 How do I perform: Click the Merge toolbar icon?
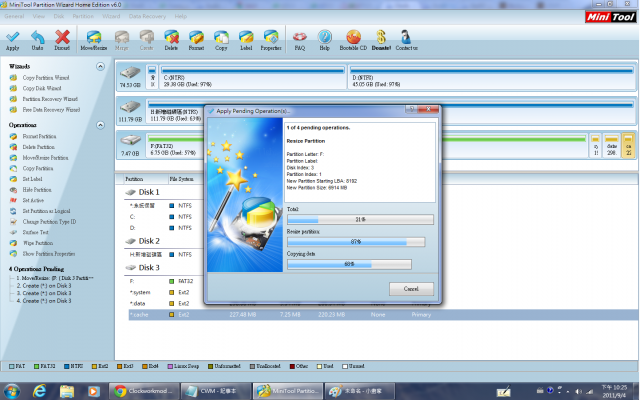coord(122,37)
